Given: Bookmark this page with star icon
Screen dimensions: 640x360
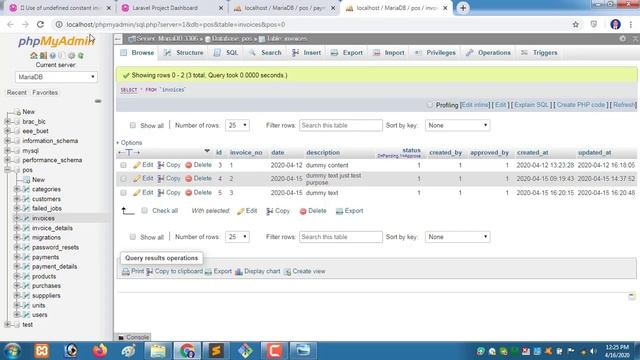Looking at the screenshot, I should coord(576,24).
